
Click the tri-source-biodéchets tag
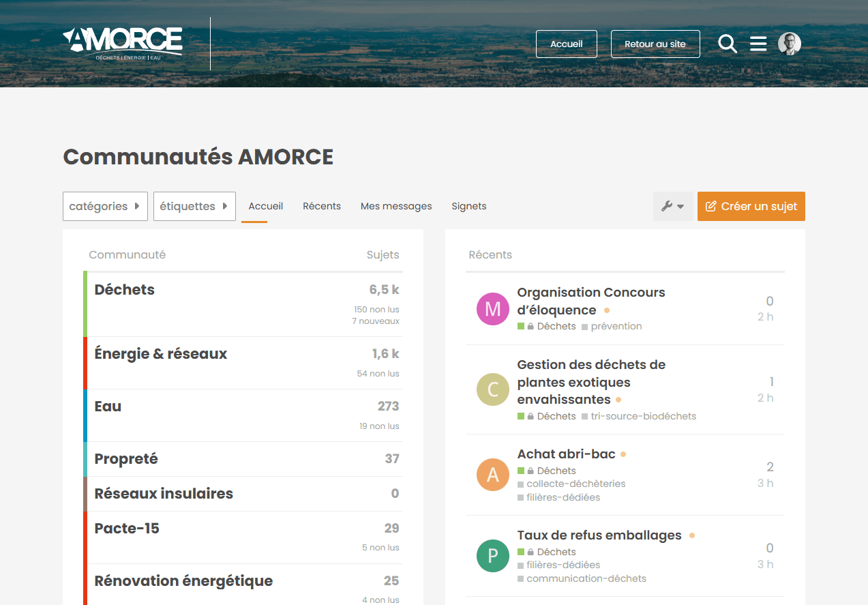click(x=639, y=416)
